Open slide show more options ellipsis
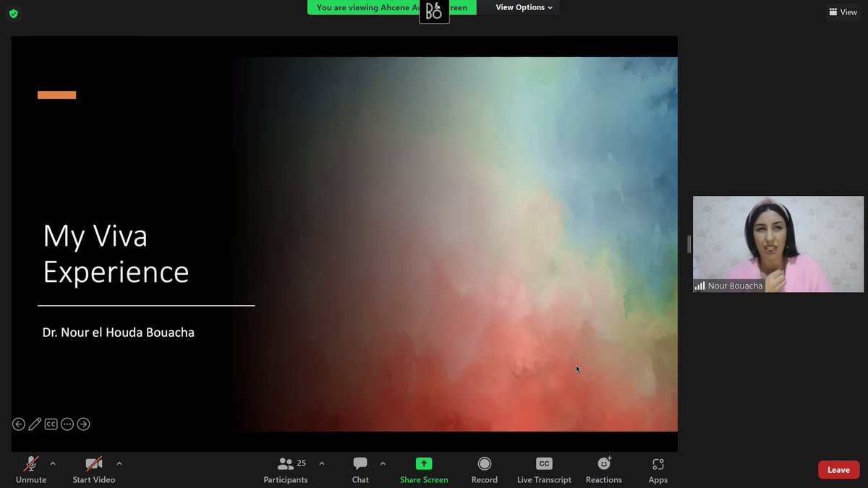Screen dimensions: 868x488 tap(67, 424)
